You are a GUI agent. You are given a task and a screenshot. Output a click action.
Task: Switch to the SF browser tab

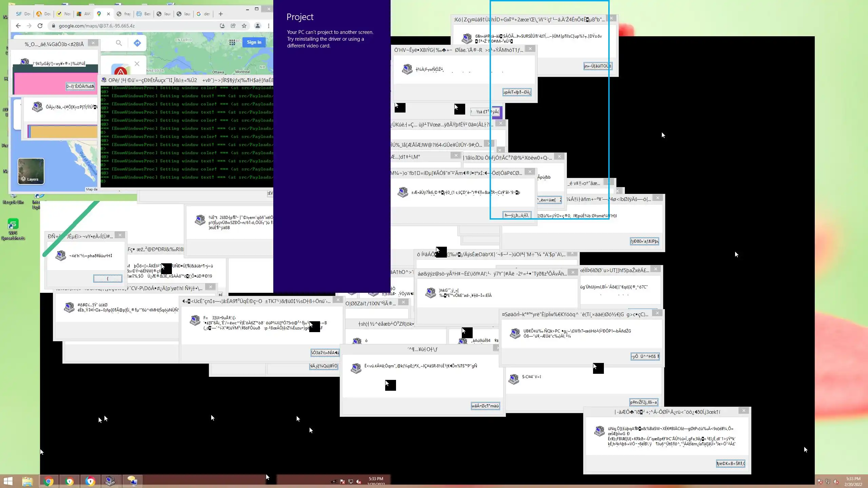[23, 14]
